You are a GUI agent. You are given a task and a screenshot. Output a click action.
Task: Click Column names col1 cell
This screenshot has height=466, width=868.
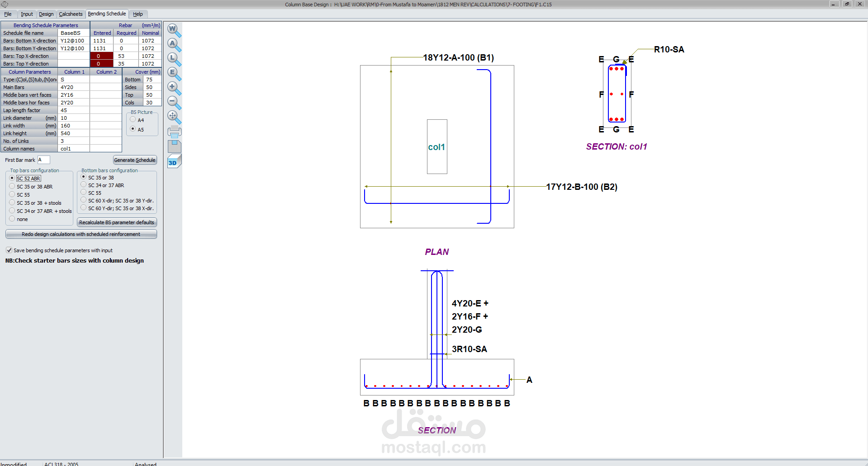[74, 149]
